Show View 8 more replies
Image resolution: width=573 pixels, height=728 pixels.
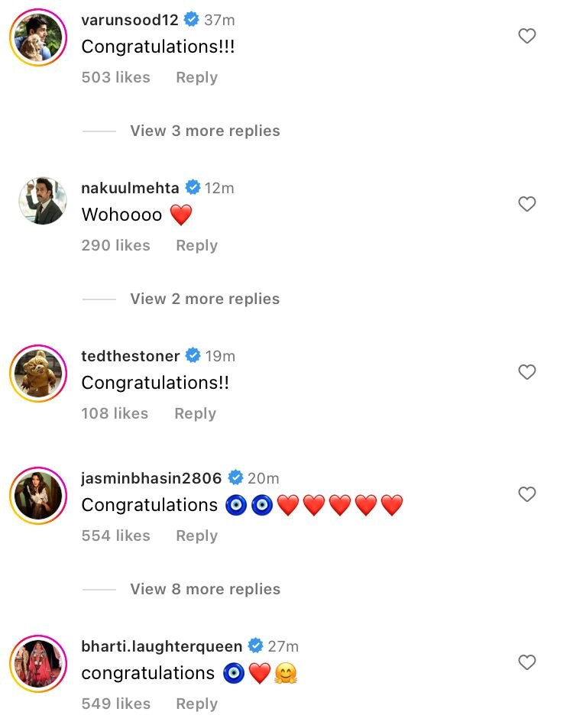coord(205,589)
